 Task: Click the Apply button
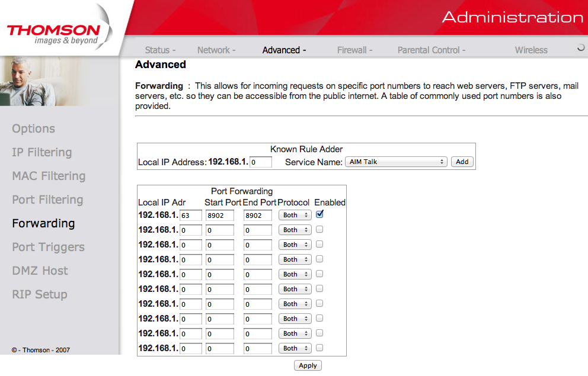click(x=308, y=365)
